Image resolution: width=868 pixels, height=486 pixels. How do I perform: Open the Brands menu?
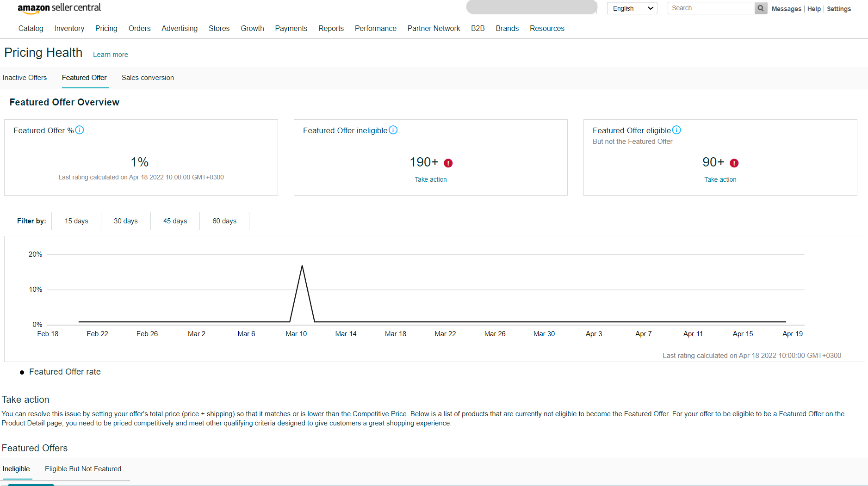click(x=507, y=28)
